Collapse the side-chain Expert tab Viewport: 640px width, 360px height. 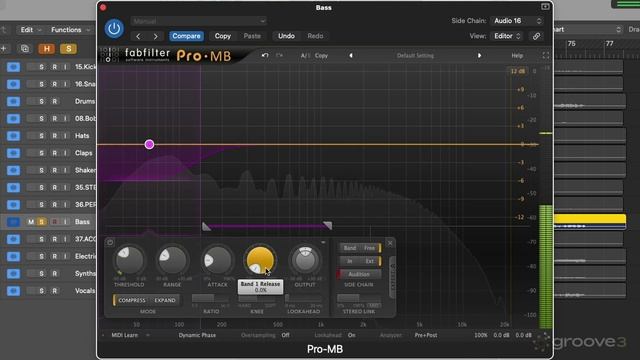click(x=393, y=278)
